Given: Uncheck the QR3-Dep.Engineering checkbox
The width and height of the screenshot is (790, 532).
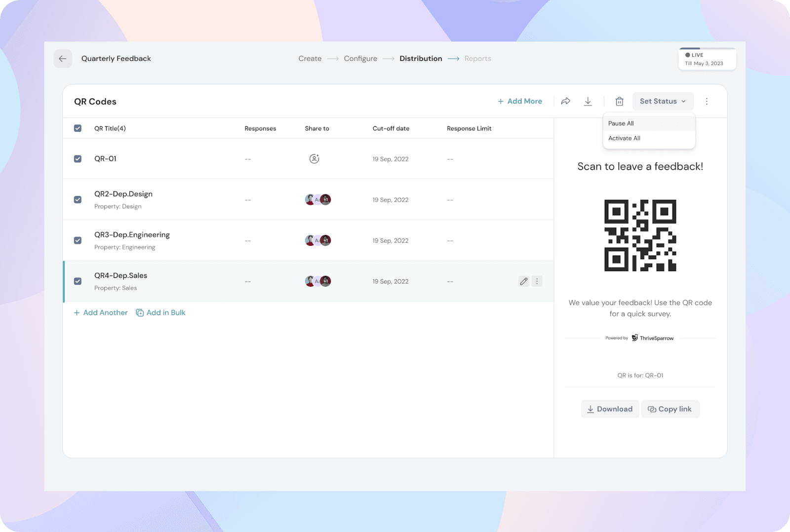Looking at the screenshot, I should click(x=78, y=240).
